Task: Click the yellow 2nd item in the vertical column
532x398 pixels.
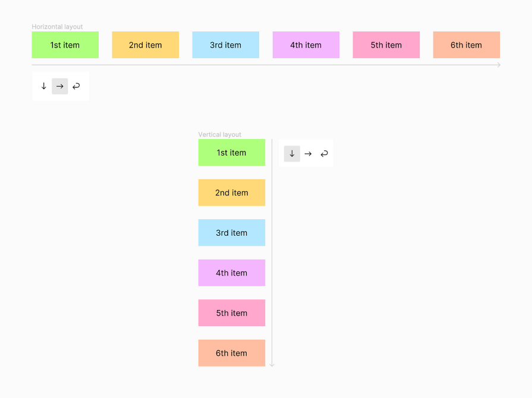Action: pos(231,192)
